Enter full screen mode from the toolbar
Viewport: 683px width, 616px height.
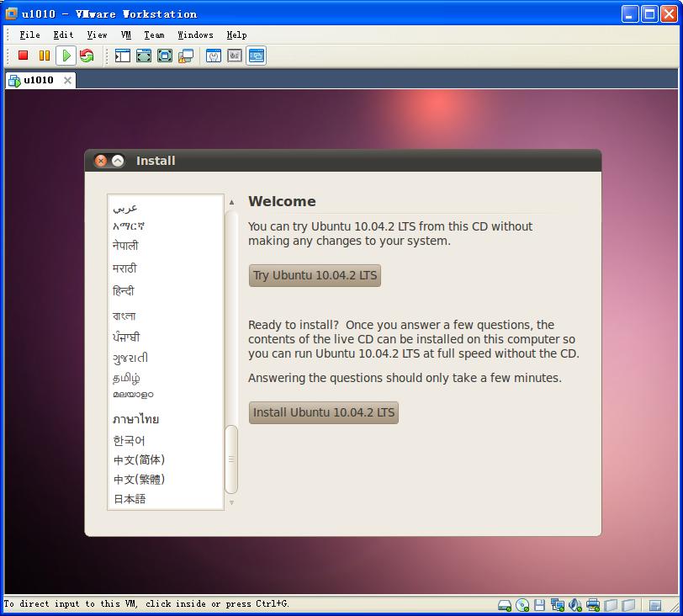[165, 56]
